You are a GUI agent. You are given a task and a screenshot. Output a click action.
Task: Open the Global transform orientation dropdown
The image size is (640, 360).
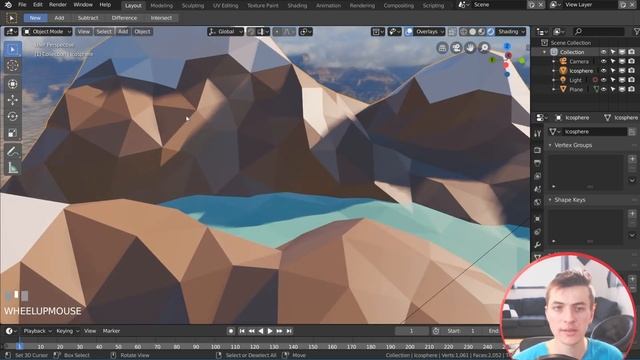(225, 31)
